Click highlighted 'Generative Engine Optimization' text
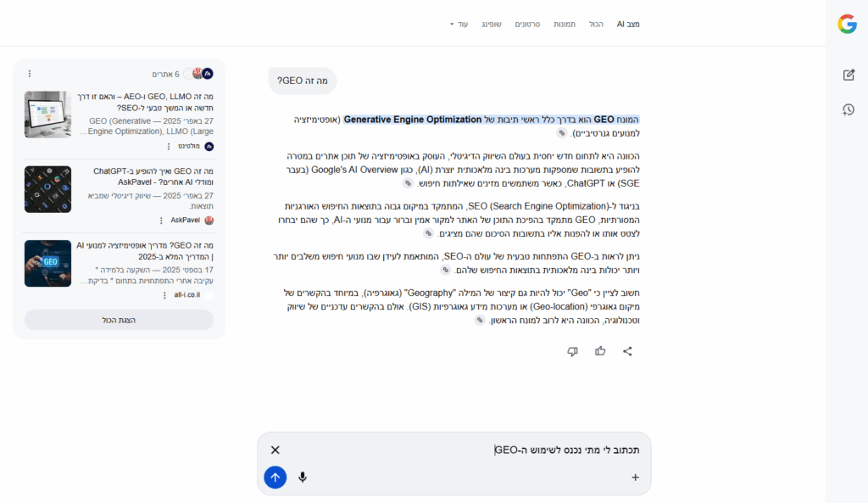 click(413, 120)
